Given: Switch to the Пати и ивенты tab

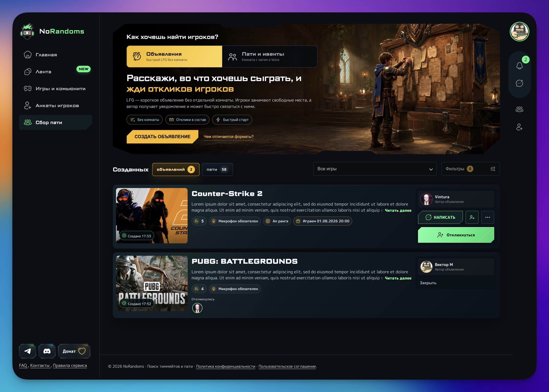Looking at the screenshot, I should click(270, 56).
